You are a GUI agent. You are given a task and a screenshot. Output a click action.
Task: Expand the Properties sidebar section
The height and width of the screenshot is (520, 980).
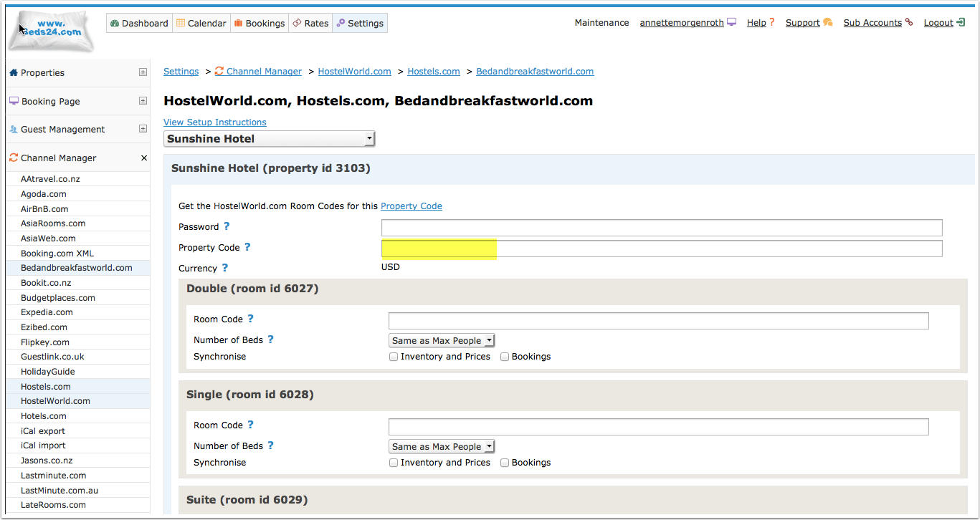pos(143,72)
